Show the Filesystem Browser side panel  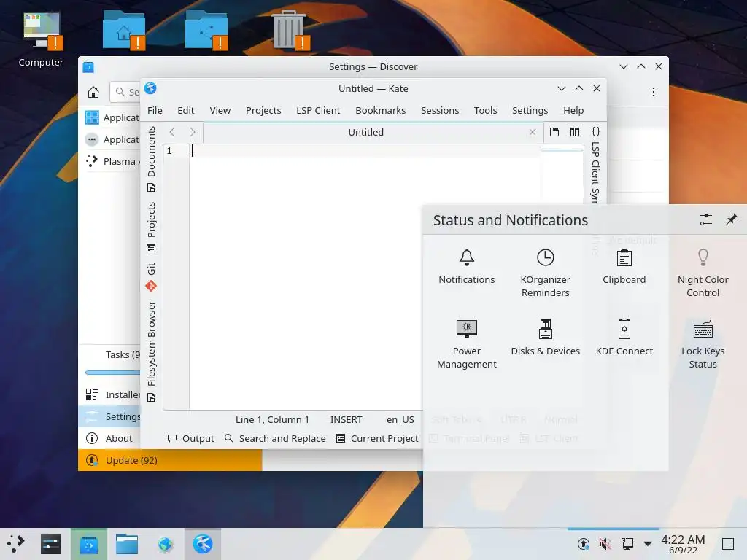tap(151, 351)
